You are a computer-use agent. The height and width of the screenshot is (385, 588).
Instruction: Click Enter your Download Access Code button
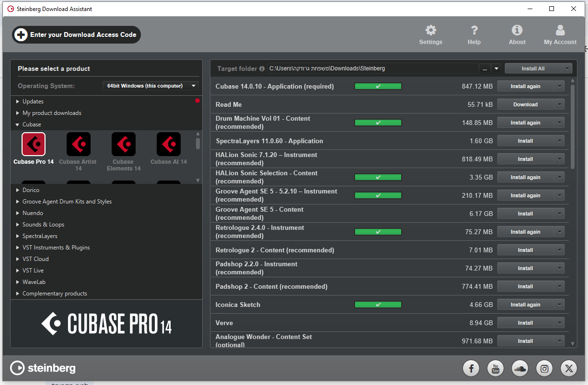(76, 34)
